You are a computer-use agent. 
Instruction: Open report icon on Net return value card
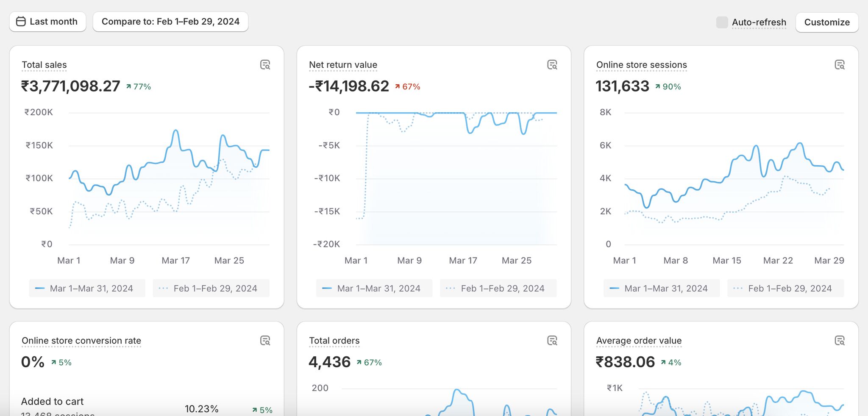click(x=552, y=65)
